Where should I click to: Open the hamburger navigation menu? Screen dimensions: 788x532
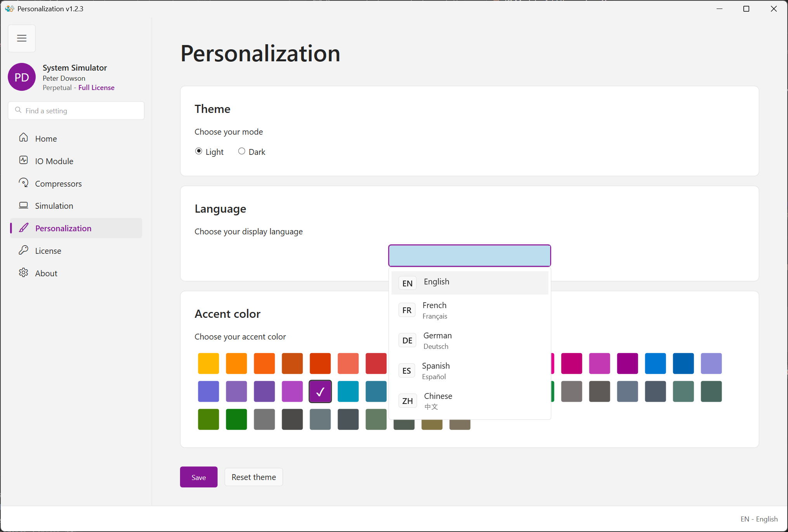coord(22,38)
